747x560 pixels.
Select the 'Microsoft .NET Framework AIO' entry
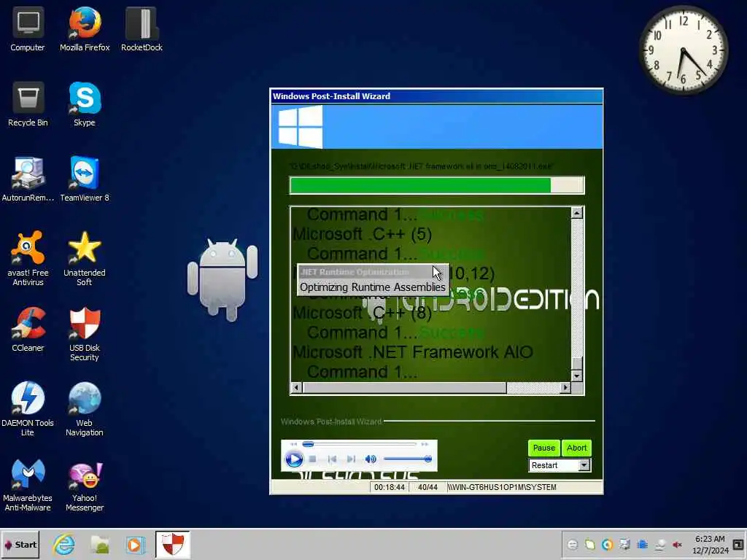click(x=413, y=352)
